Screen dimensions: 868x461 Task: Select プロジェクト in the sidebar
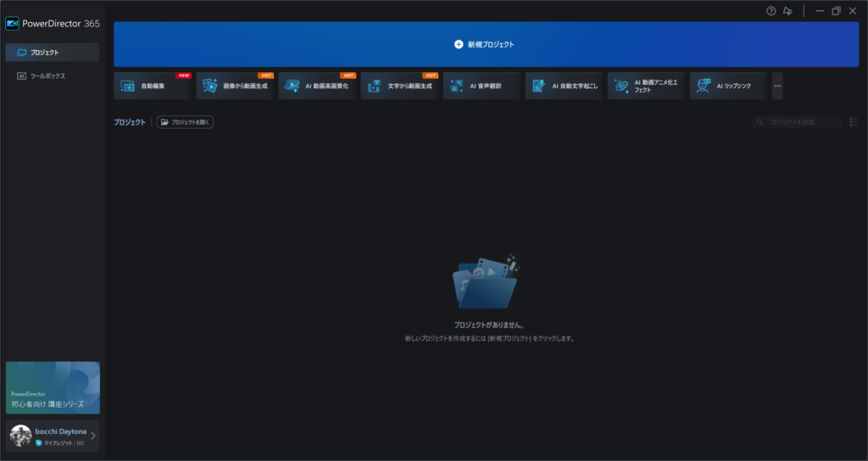click(x=53, y=52)
